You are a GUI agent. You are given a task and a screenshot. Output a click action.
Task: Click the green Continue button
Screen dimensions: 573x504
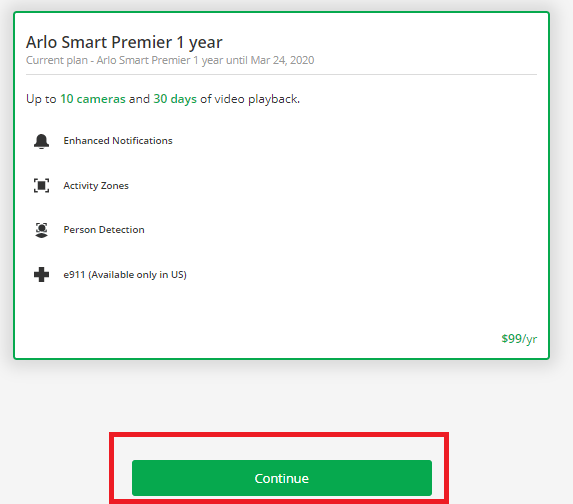[x=282, y=478]
